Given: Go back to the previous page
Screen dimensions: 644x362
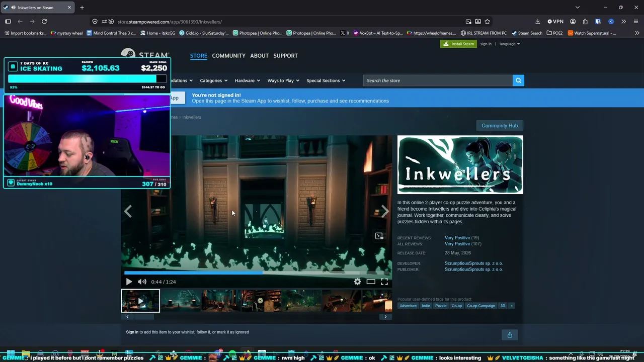Looking at the screenshot, I should tap(20, 22).
